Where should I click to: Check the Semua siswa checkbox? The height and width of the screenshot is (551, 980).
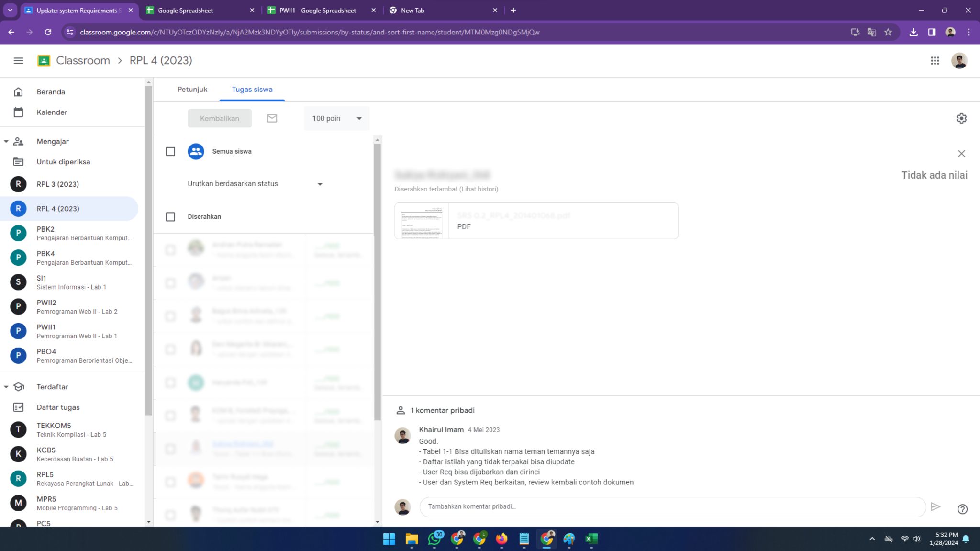click(170, 152)
